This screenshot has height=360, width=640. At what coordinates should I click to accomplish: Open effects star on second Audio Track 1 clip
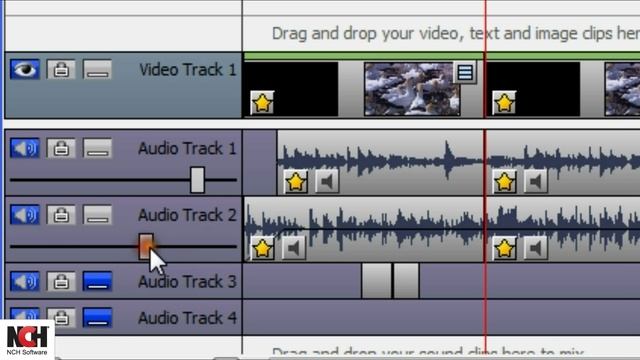[504, 182]
